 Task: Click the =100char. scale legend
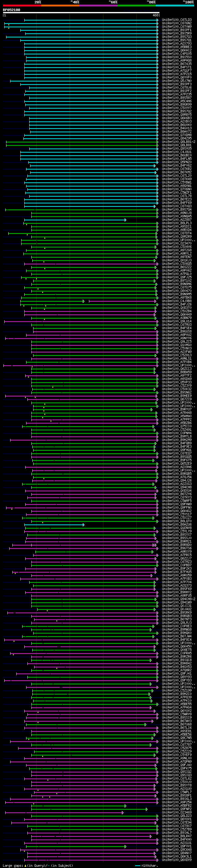(147, 865)
